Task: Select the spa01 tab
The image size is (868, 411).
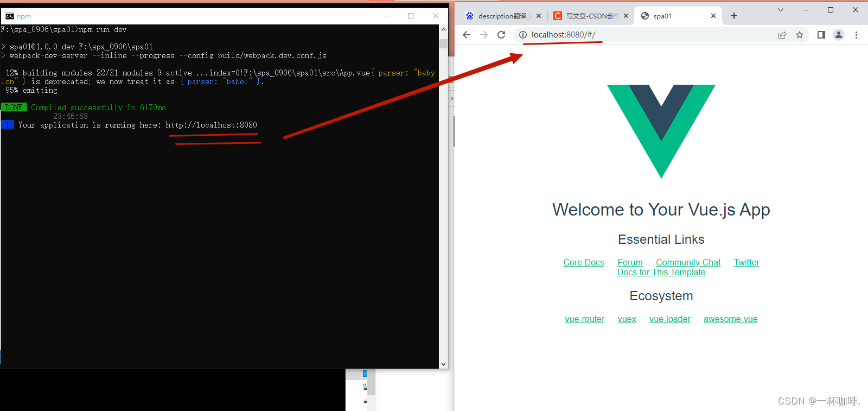Action: pyautogui.click(x=678, y=16)
